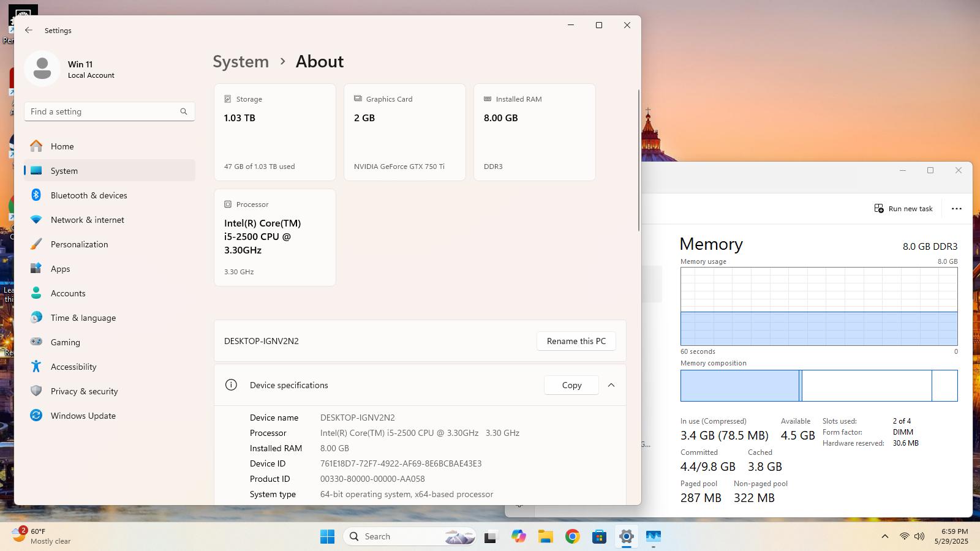The width and height of the screenshot is (980, 551).
Task: Click the System breadcrumb link
Action: (241, 61)
